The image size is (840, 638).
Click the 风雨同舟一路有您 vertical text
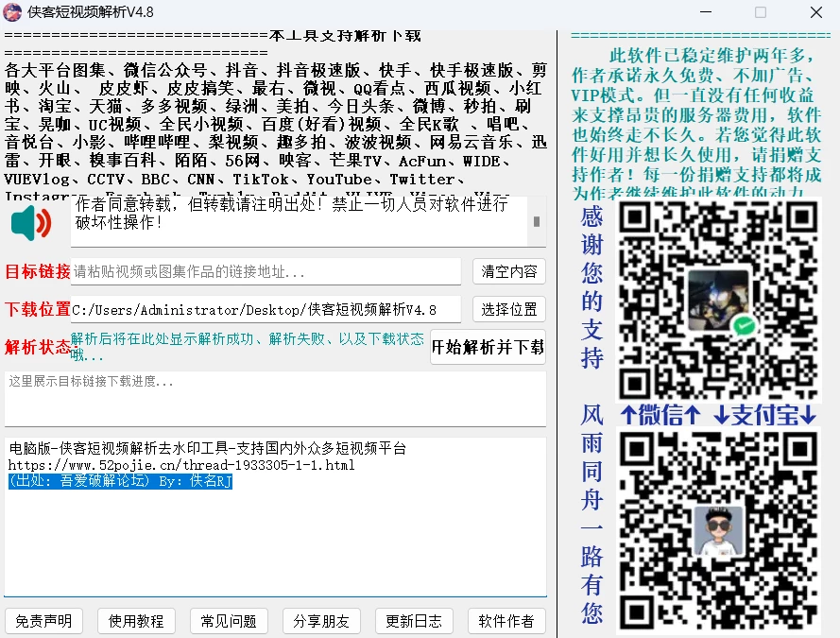click(x=591, y=514)
